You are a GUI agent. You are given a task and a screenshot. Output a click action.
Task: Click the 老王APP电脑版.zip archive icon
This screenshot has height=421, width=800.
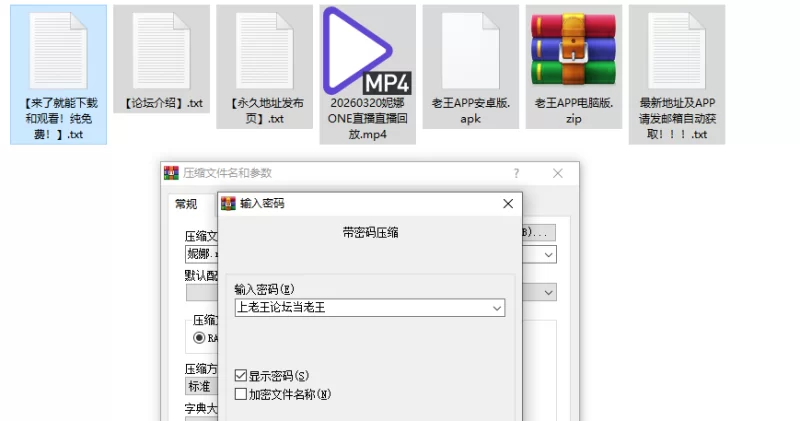point(573,50)
